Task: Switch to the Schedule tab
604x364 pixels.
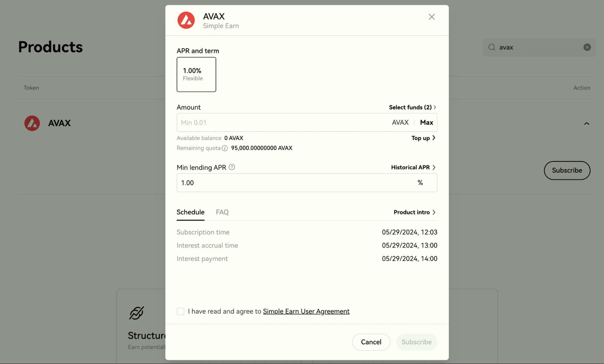Action: point(190,212)
